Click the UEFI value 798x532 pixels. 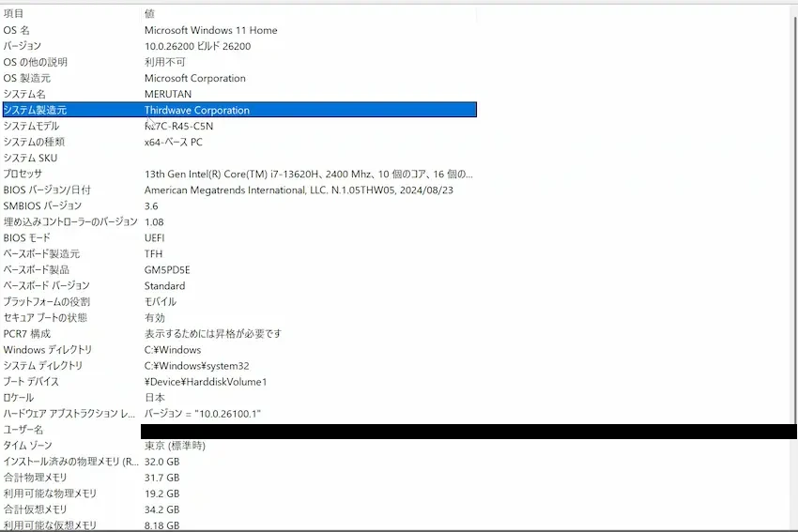click(154, 237)
